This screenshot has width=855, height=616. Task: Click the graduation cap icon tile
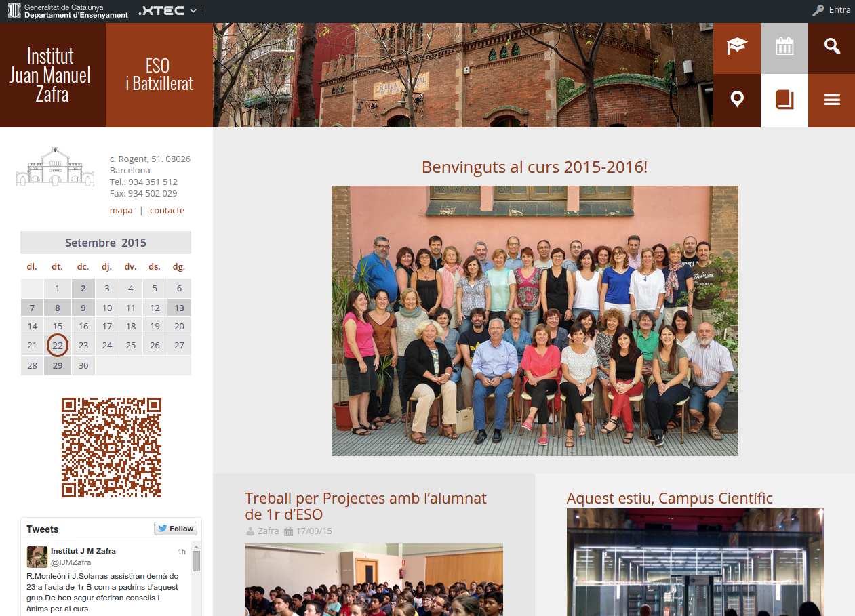click(x=736, y=48)
